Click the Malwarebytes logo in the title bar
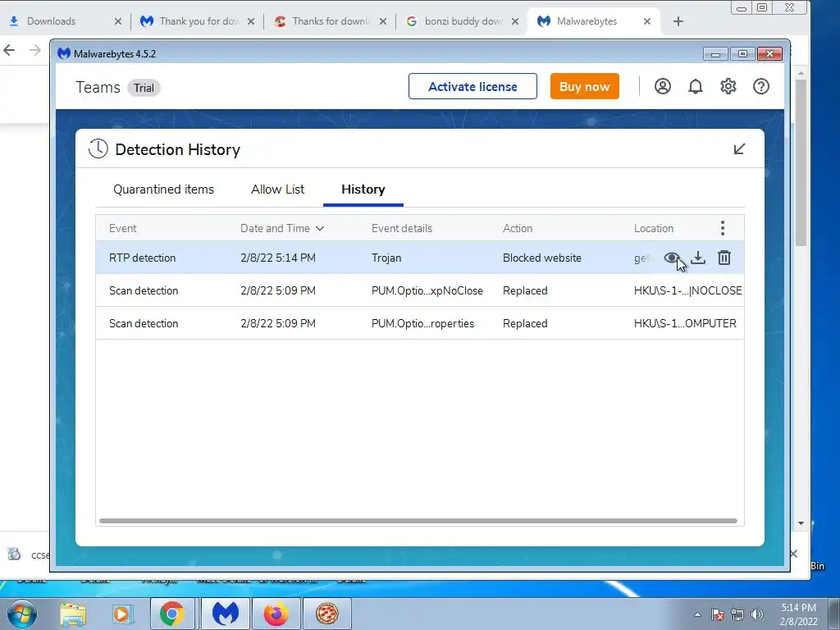840x630 pixels. click(x=64, y=53)
